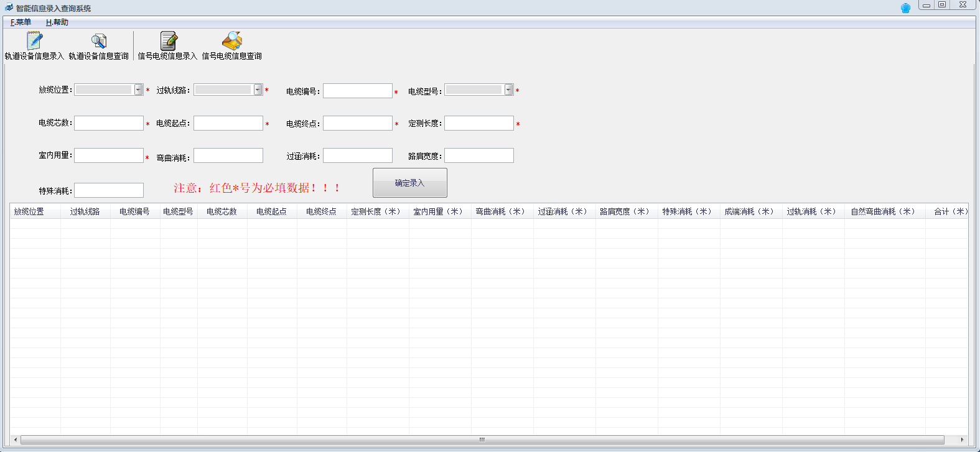Focus the 路肩宽度 input field
Screen dimensions: 980x452
(x=479, y=155)
